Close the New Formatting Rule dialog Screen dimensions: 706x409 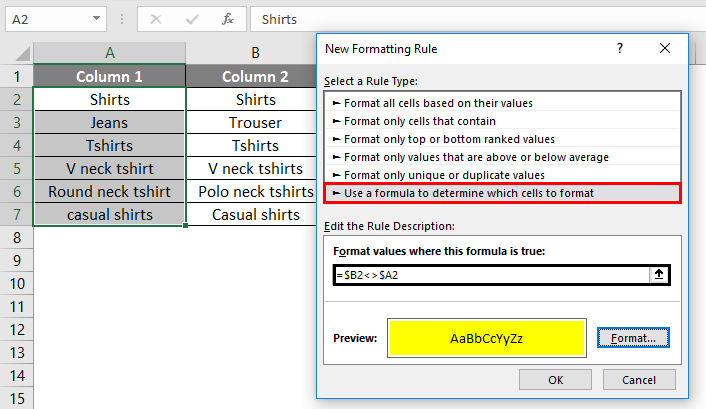click(663, 48)
